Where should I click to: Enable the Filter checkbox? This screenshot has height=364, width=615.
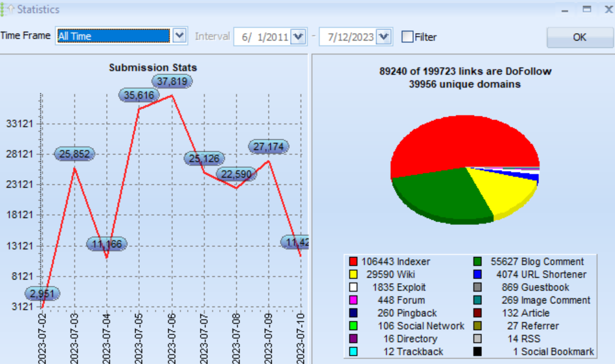point(408,37)
